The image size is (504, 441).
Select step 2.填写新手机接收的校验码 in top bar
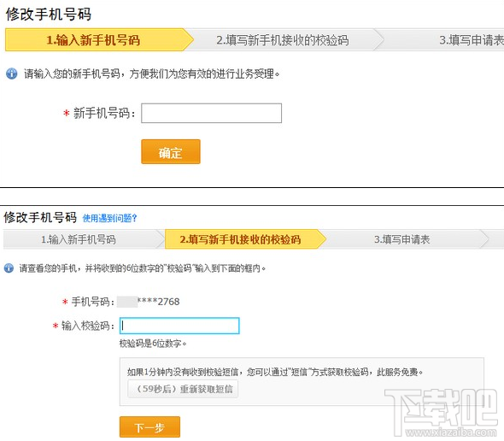(282, 40)
